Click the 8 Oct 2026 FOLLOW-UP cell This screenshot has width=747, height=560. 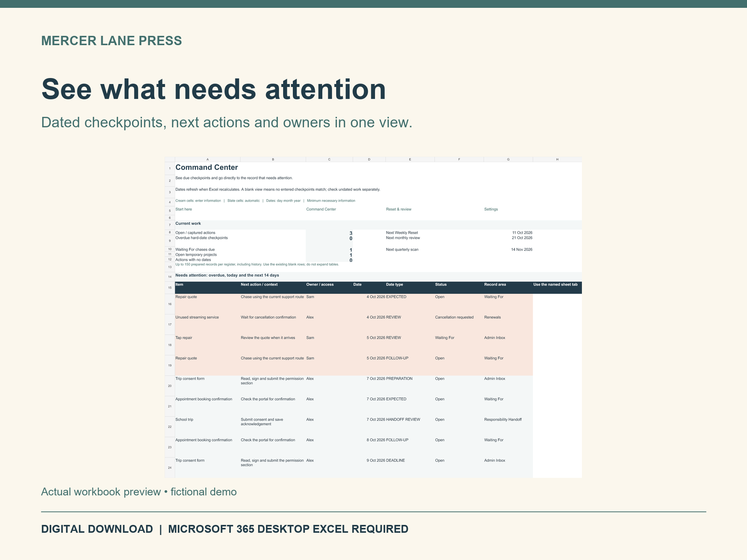point(387,440)
